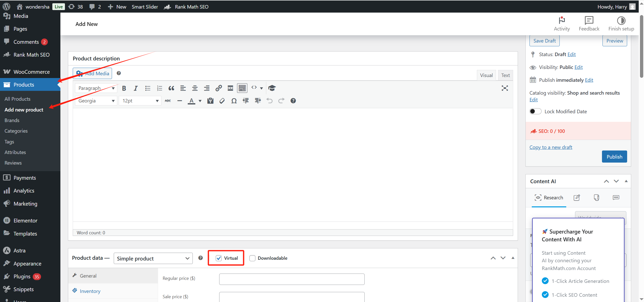Apply bold formatting in the editor
The image size is (644, 302).
[124, 88]
